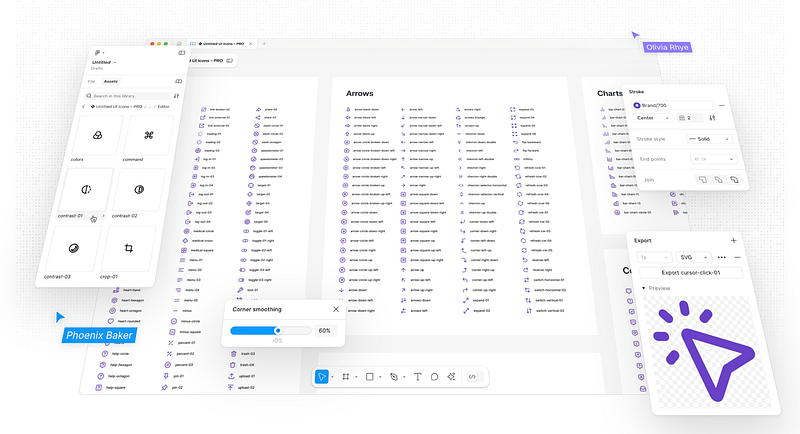The image size is (800, 434).
Task: Select the Comment bubble tool
Action: click(x=434, y=377)
